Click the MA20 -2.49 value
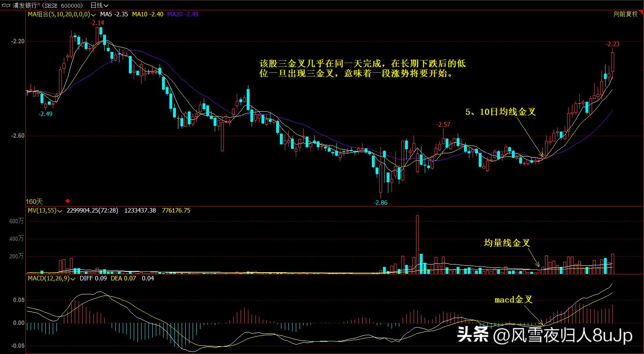Image resolution: width=644 pixels, height=354 pixels. 182,14
